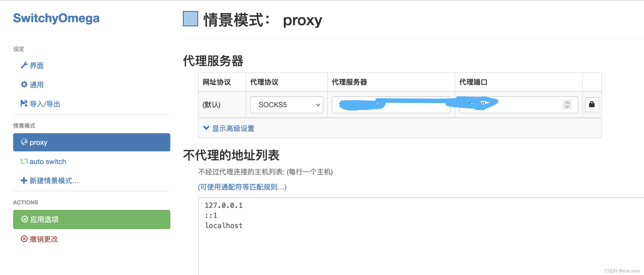Image resolution: width=644 pixels, height=275 pixels.
Task: Click the lock authentication button
Action: tap(592, 104)
